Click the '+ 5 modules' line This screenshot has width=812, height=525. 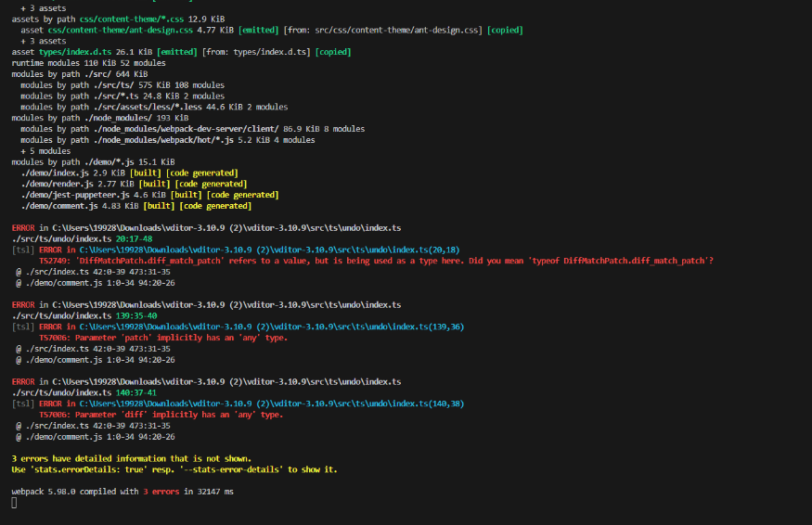pos(45,151)
